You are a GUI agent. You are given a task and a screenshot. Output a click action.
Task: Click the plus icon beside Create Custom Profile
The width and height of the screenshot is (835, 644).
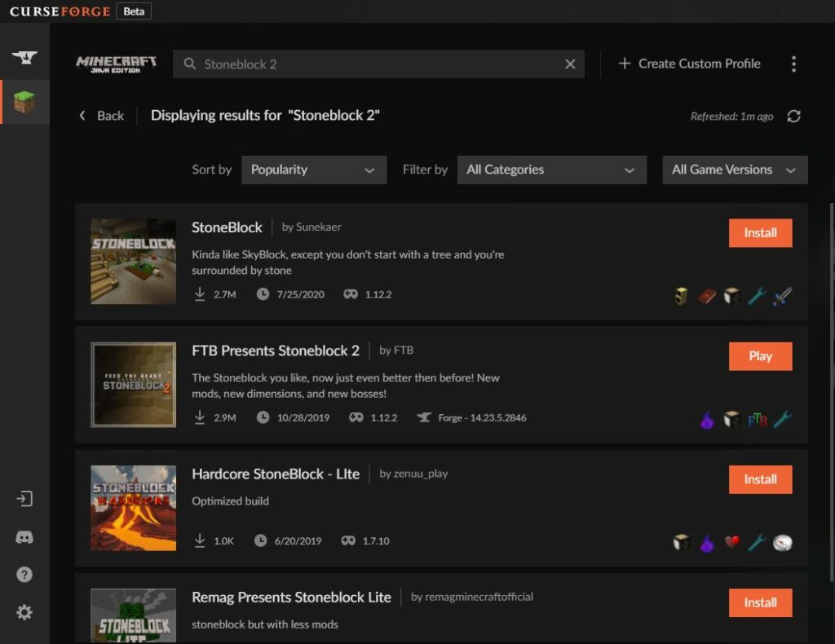[624, 64]
